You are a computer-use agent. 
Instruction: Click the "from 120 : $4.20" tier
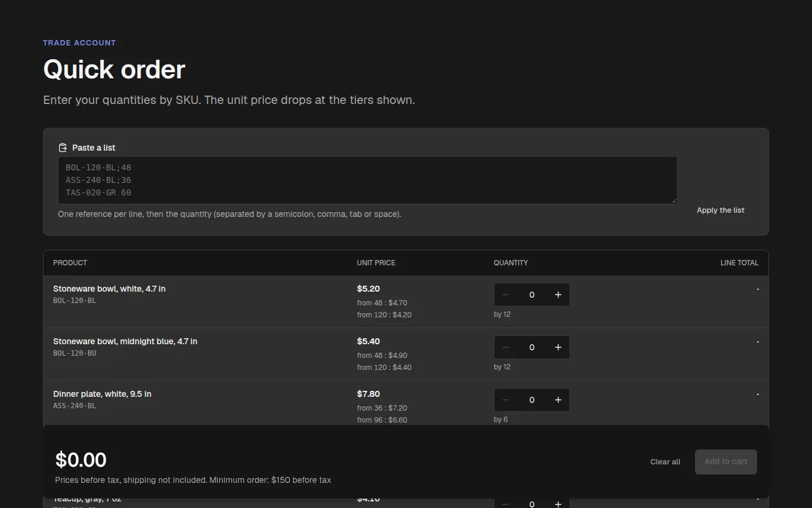[385, 315]
